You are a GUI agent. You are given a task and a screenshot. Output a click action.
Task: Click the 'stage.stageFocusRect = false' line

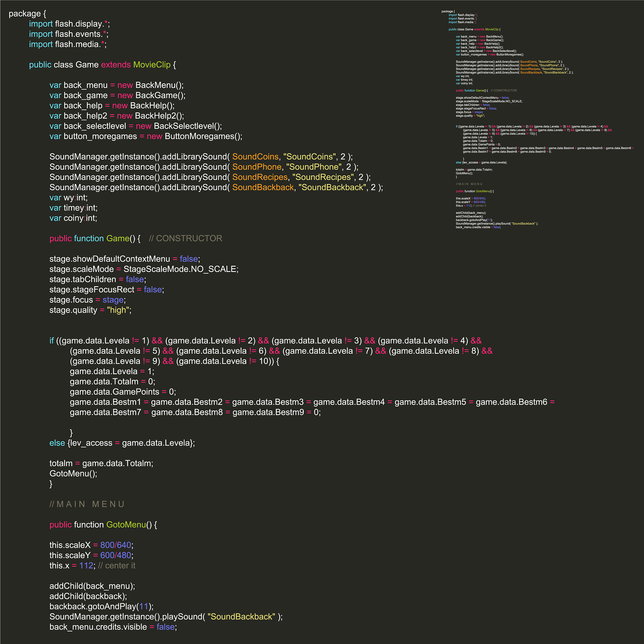click(107, 290)
